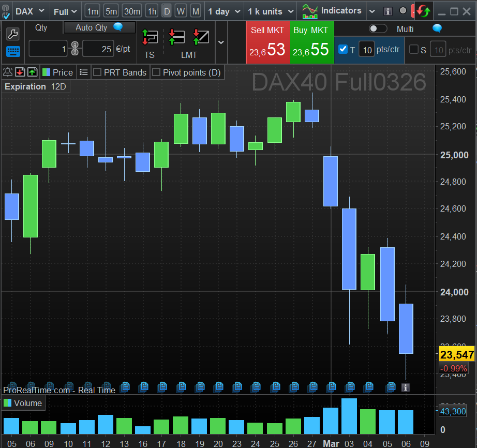Open the 1 k units dropdown
Viewport: 477px width, 448px height.
270,11
